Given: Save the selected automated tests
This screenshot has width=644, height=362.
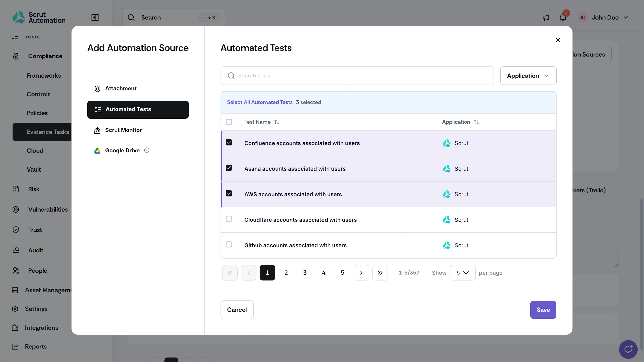Looking at the screenshot, I should coord(543,310).
